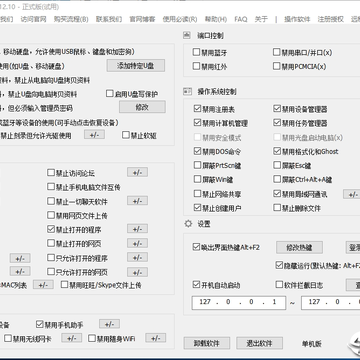
Task: Enable 禁用旺旺/Skype文件上传 checkbox
Action: click(x=64, y=285)
